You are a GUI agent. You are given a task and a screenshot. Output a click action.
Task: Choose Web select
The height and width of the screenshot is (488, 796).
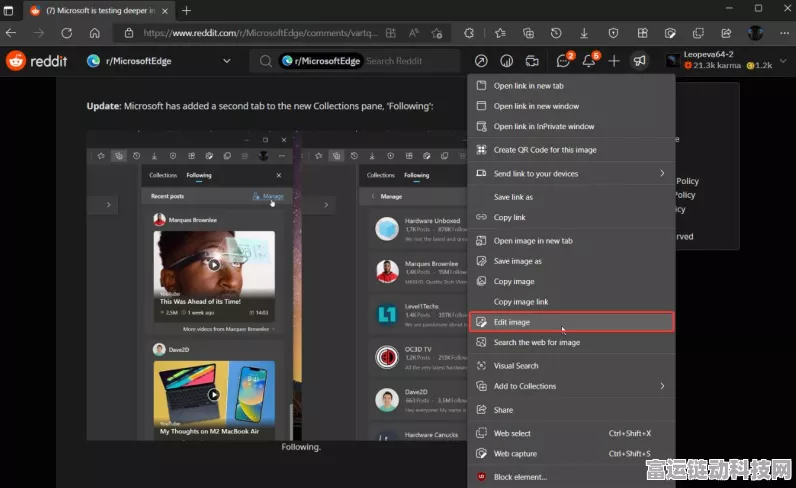(572, 433)
